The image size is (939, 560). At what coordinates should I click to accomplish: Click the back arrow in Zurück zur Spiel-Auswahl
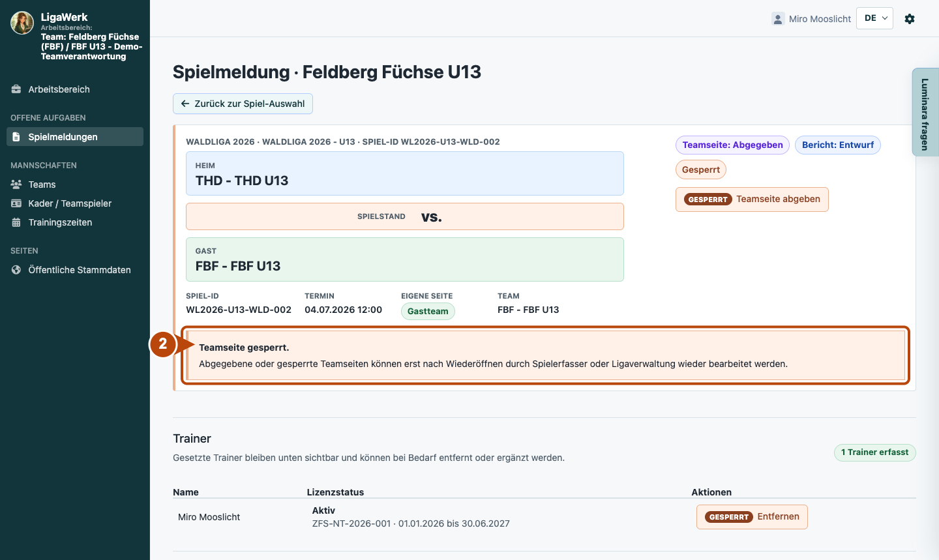[x=185, y=104]
